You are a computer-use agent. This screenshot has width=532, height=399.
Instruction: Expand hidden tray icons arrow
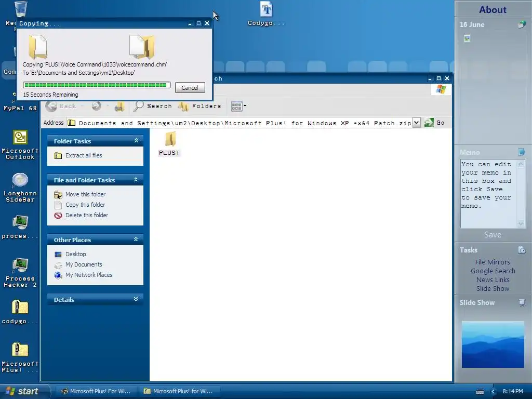494,392
